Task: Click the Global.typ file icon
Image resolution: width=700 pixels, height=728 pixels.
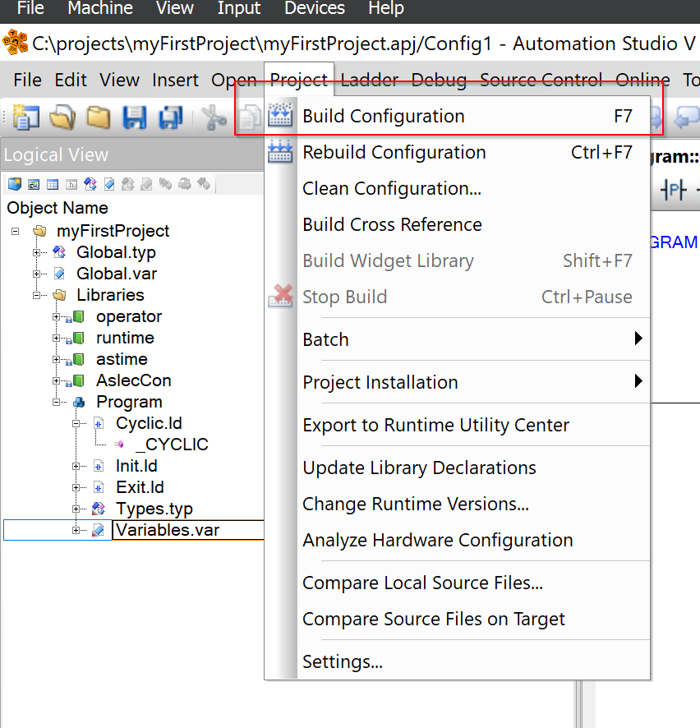Action: click(59, 252)
